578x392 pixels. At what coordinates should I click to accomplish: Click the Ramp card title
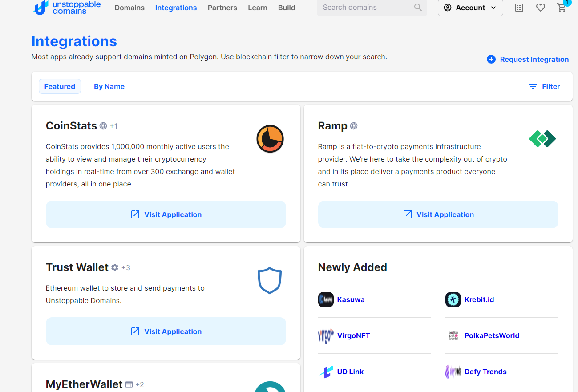pos(332,126)
